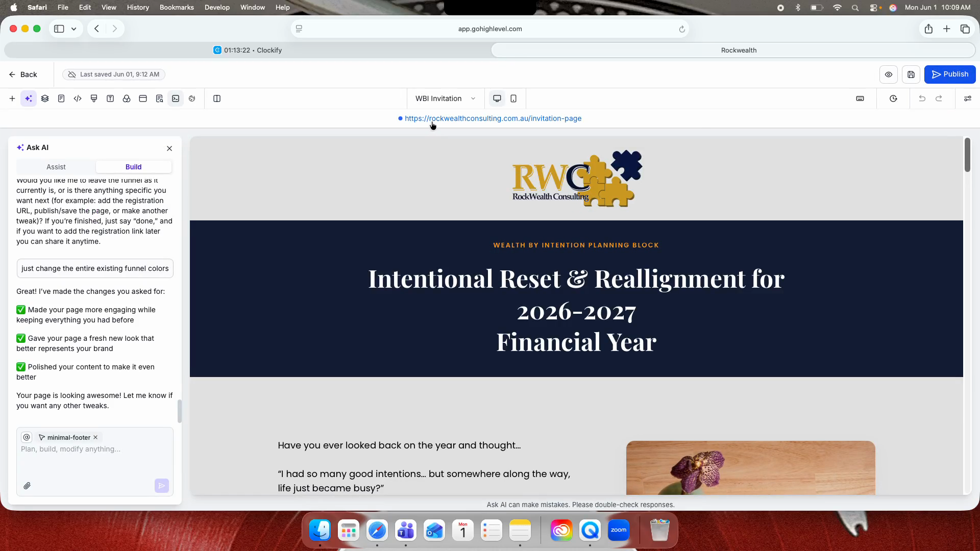Switch to the Rockwealth tab
The width and height of the screenshot is (980, 551).
733,50
